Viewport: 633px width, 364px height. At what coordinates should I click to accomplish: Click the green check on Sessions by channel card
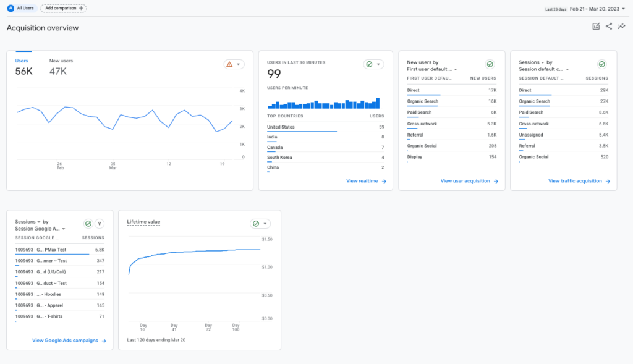point(601,63)
